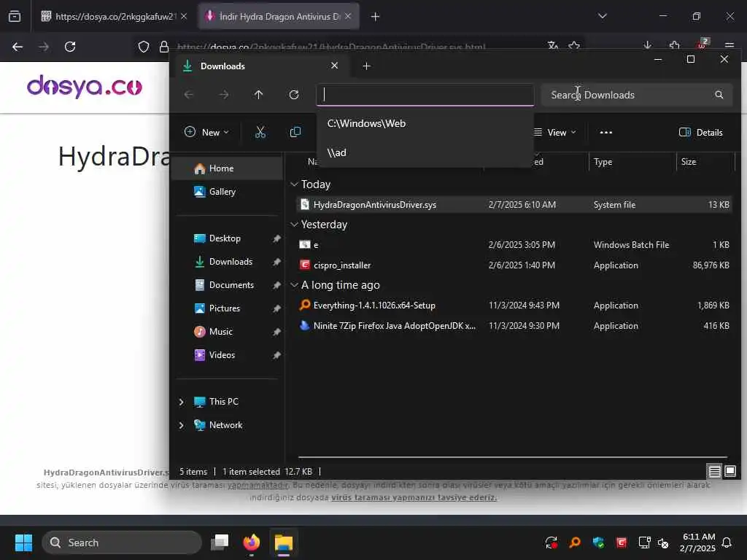This screenshot has width=747, height=560.
Task: Click the Cut scissors icon in Explorer toolbar
Action: pyautogui.click(x=260, y=133)
